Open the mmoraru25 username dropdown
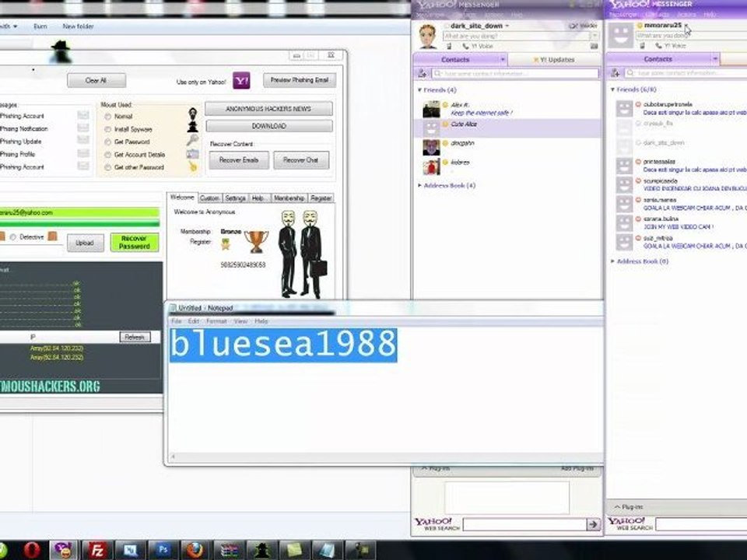Viewport: 747px width, 560px height. coord(686,25)
